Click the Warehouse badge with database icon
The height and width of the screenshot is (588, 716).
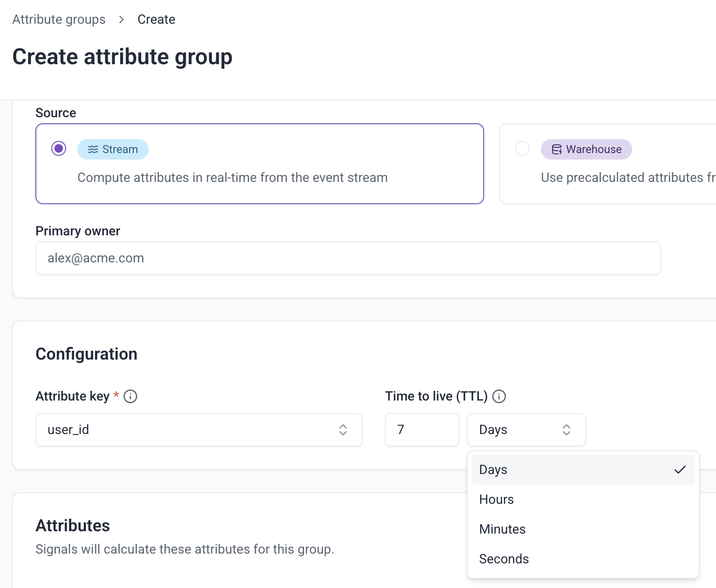click(x=587, y=149)
